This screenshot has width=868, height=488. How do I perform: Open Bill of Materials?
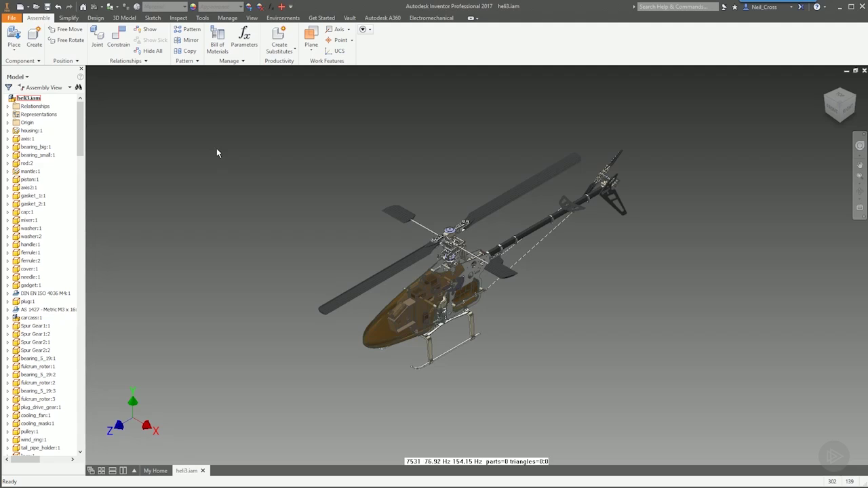tap(217, 40)
